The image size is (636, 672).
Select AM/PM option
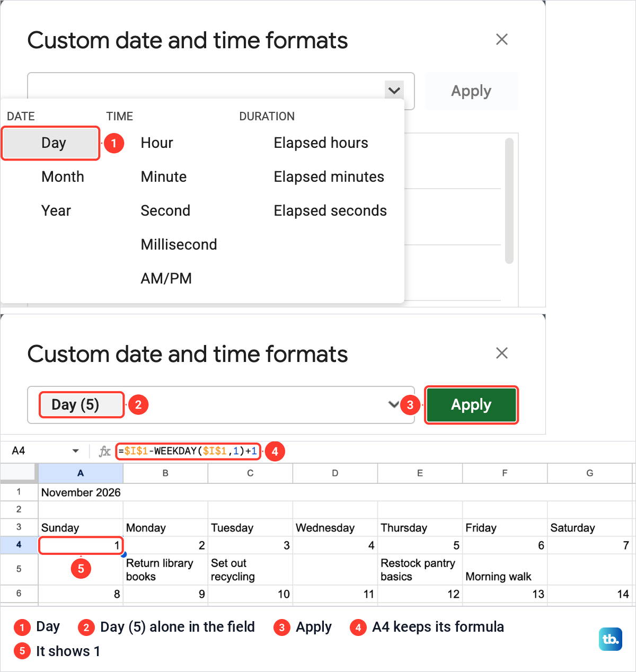pos(166,279)
